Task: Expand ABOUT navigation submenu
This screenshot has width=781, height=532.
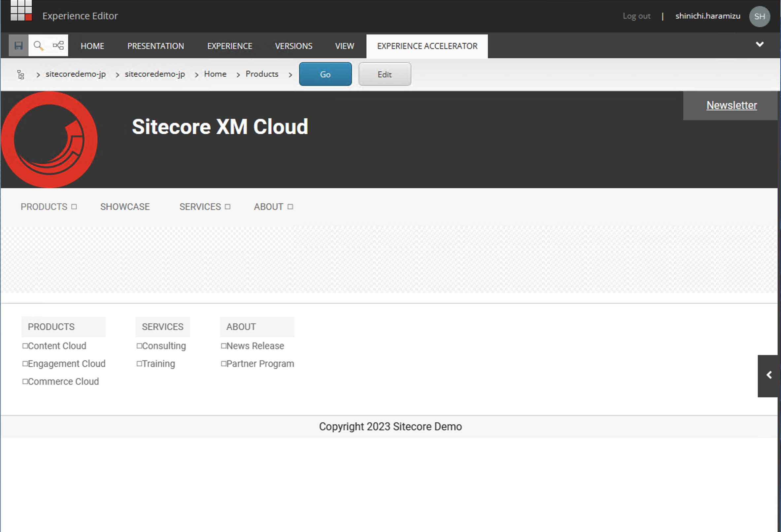Action: pyautogui.click(x=290, y=207)
